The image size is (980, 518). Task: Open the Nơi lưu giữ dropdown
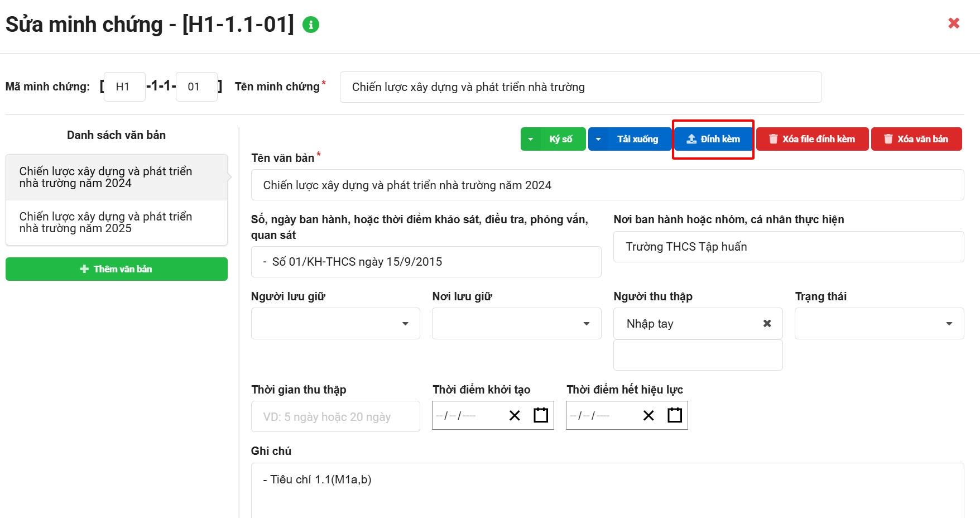[x=516, y=324]
